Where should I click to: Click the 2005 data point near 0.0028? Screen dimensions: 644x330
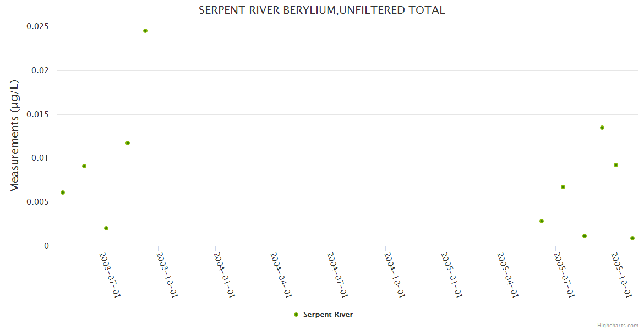[542, 221]
